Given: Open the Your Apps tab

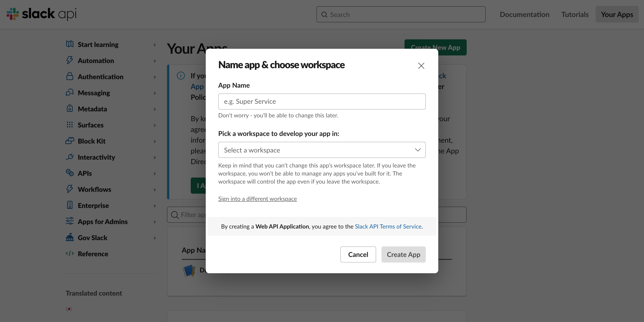Looking at the screenshot, I should (x=617, y=15).
